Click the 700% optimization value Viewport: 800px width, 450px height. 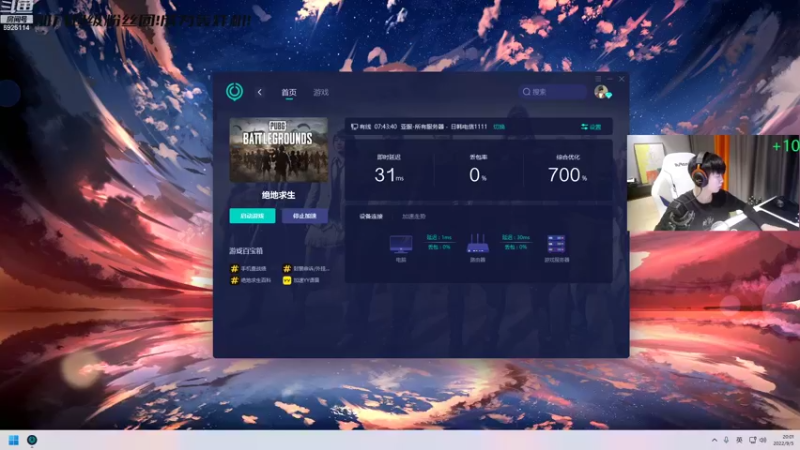pyautogui.click(x=567, y=175)
